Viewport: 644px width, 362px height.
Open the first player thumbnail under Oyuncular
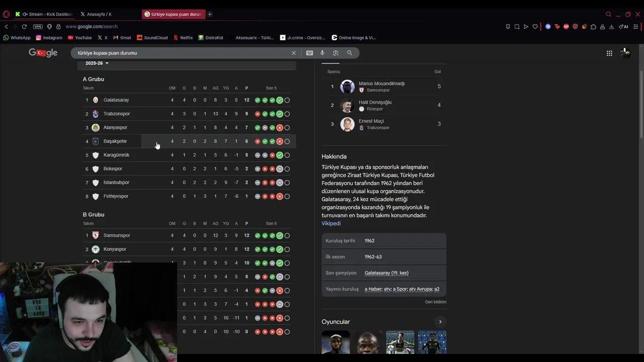[x=336, y=342]
